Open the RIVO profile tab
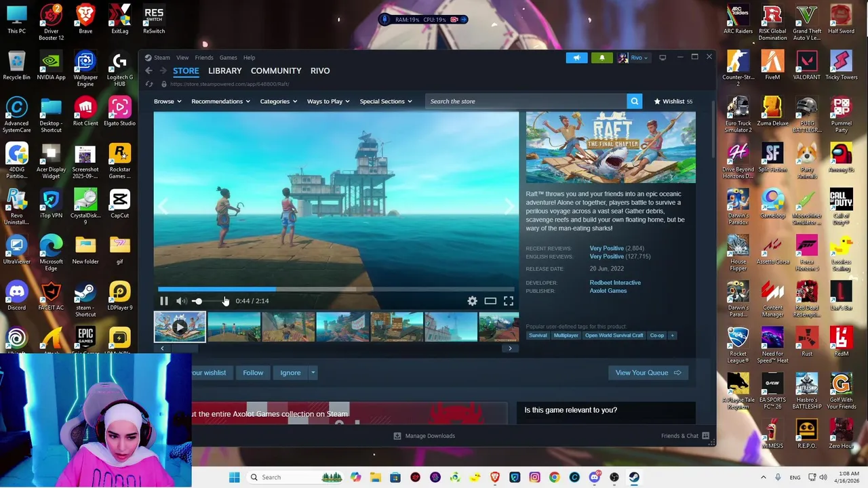This screenshot has height=488, width=868. pos(320,70)
